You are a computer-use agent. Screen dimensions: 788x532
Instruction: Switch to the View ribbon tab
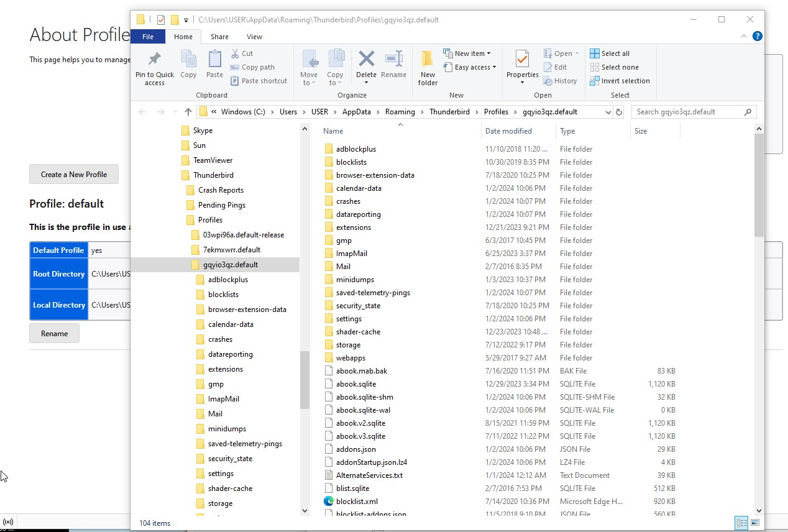255,37
